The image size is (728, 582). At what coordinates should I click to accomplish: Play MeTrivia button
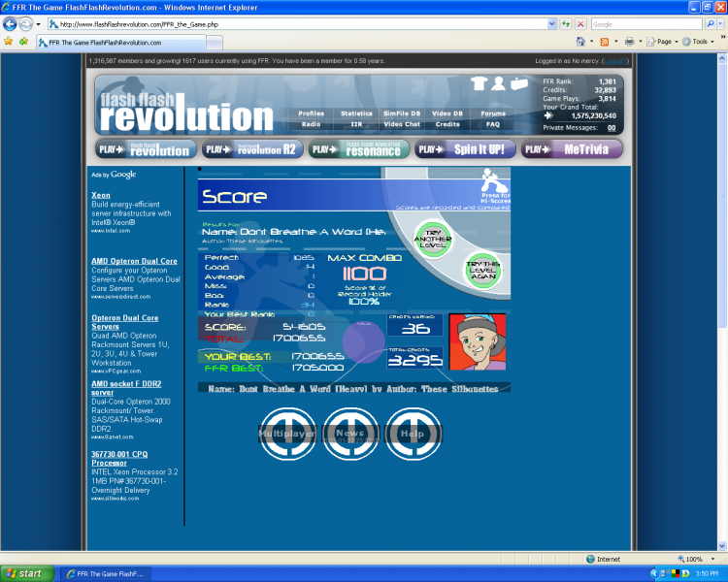click(572, 149)
